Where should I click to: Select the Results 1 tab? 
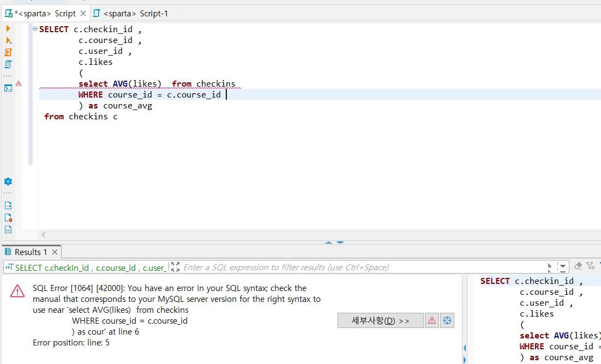click(x=31, y=252)
